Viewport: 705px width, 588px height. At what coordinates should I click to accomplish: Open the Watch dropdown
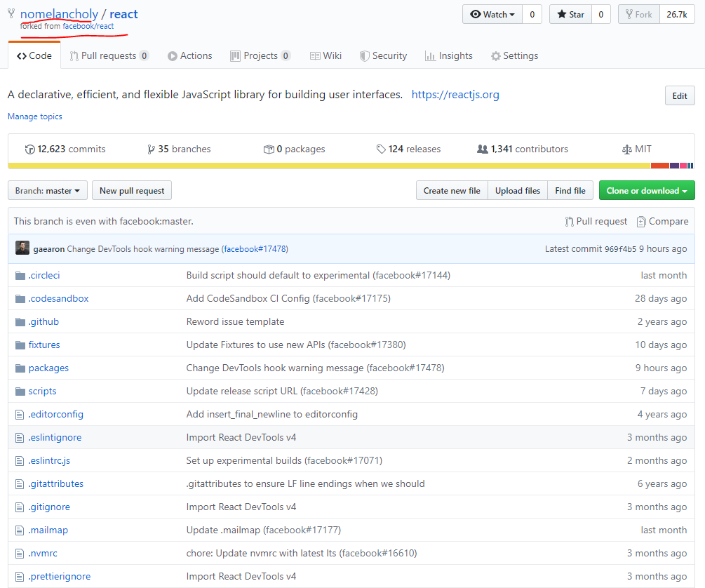pyautogui.click(x=492, y=15)
